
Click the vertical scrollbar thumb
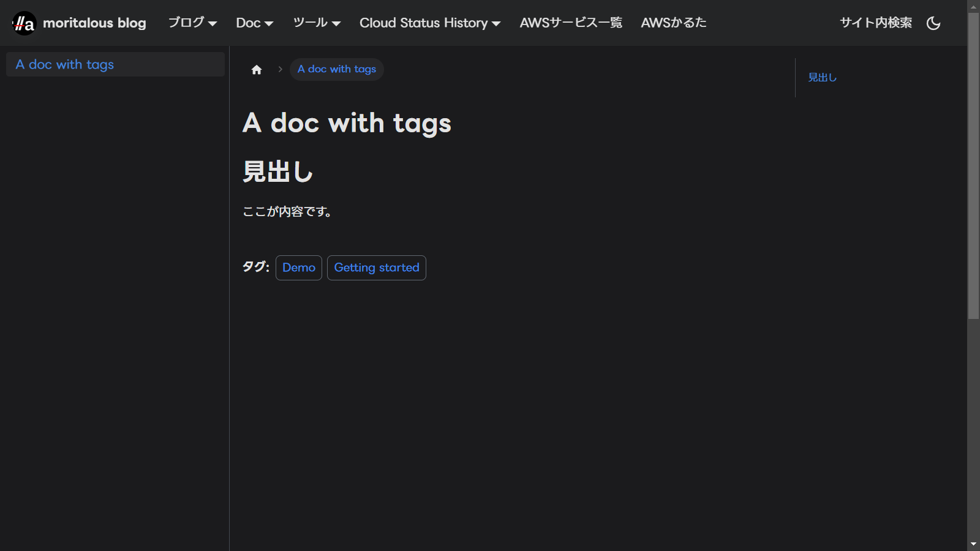[x=973, y=165]
